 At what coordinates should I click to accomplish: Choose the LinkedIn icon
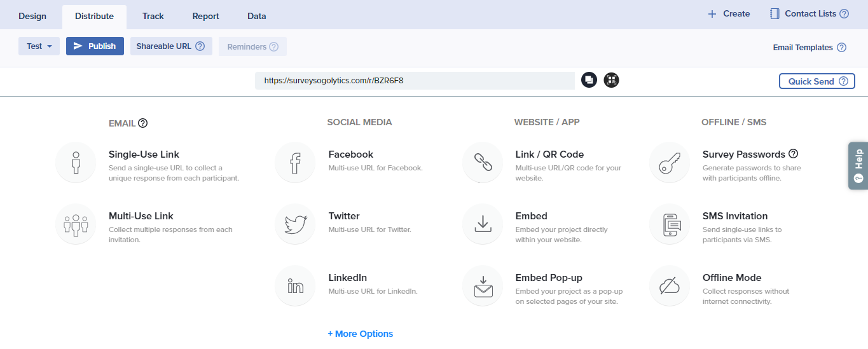(295, 286)
